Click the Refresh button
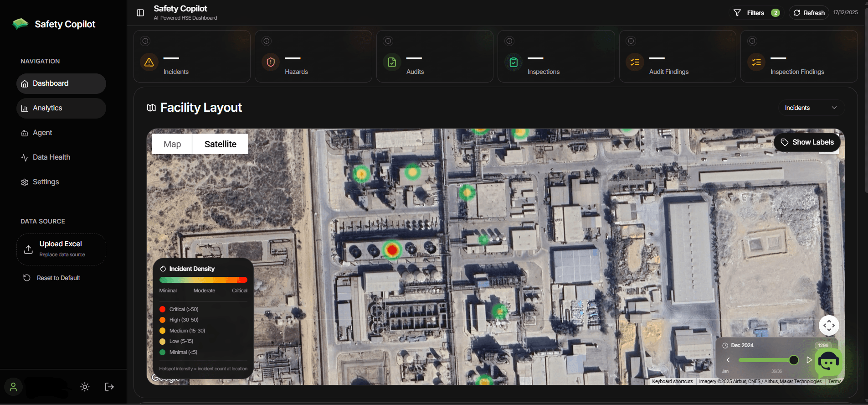868x405 pixels. pos(809,13)
